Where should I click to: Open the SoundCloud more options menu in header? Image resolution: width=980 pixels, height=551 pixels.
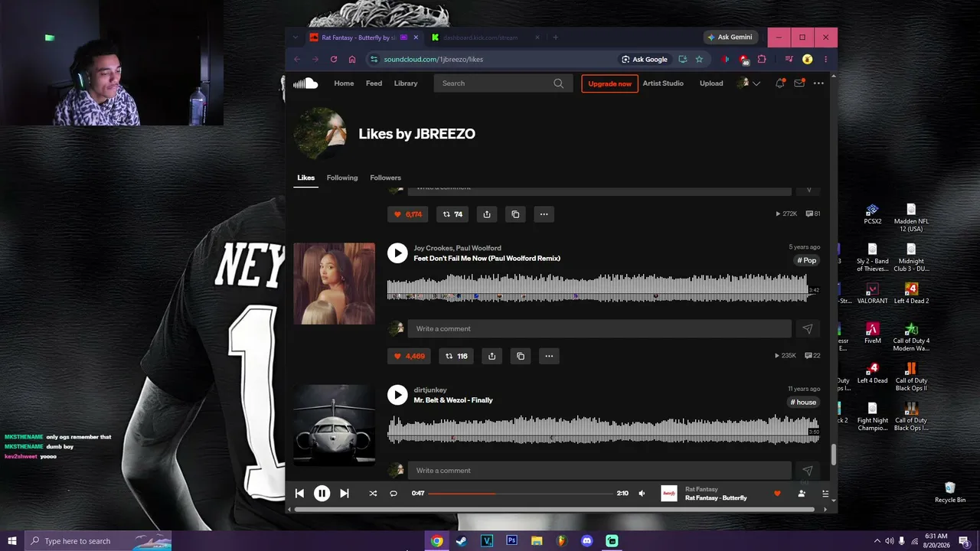coord(818,83)
